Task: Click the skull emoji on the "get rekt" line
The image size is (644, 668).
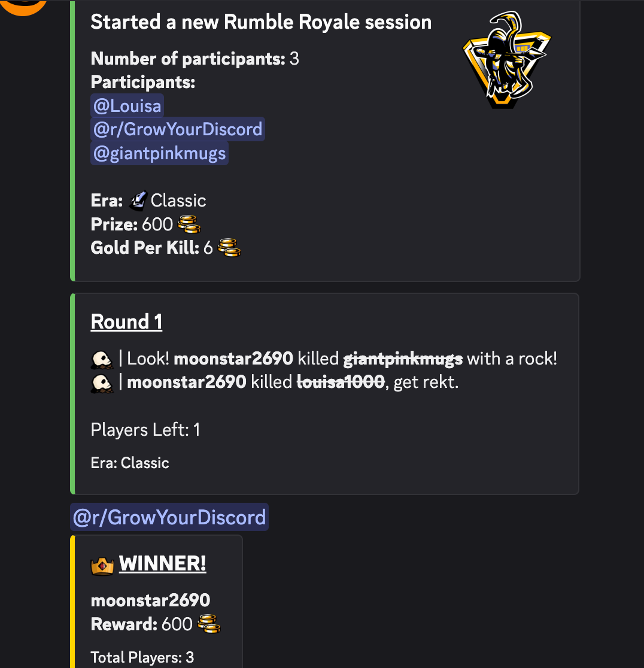Action: click(102, 382)
